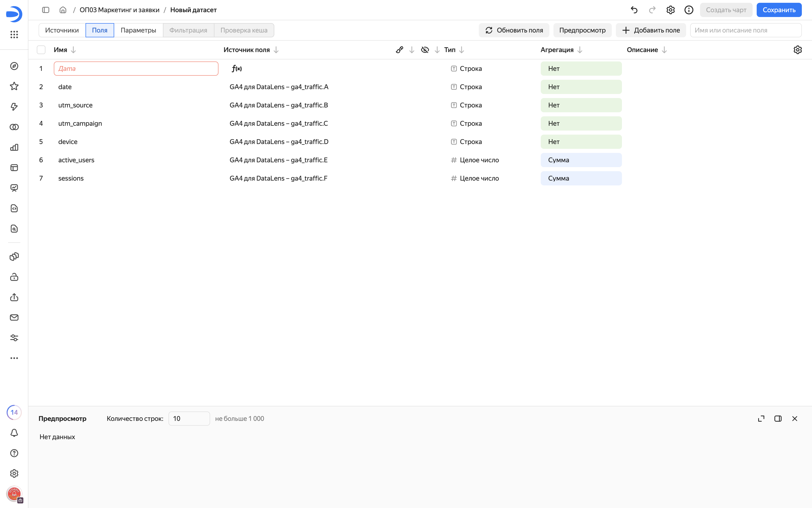Toggle the navigation panel icon near breadcrumbs

[x=46, y=10]
